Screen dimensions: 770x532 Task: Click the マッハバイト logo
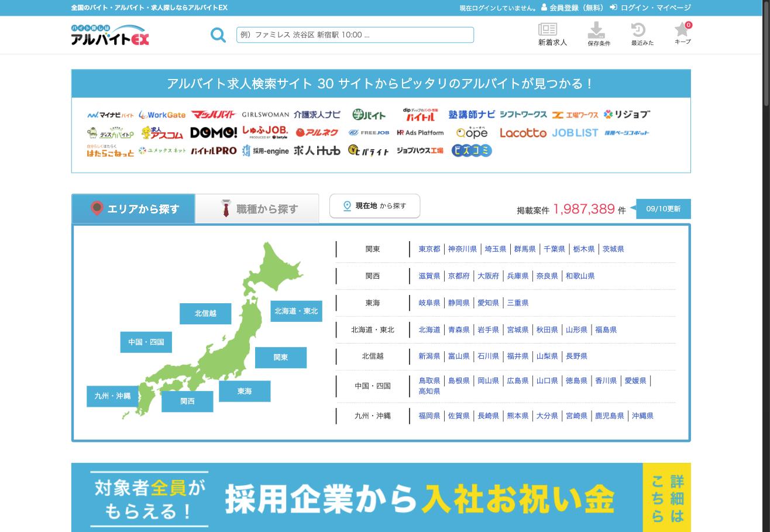click(214, 115)
